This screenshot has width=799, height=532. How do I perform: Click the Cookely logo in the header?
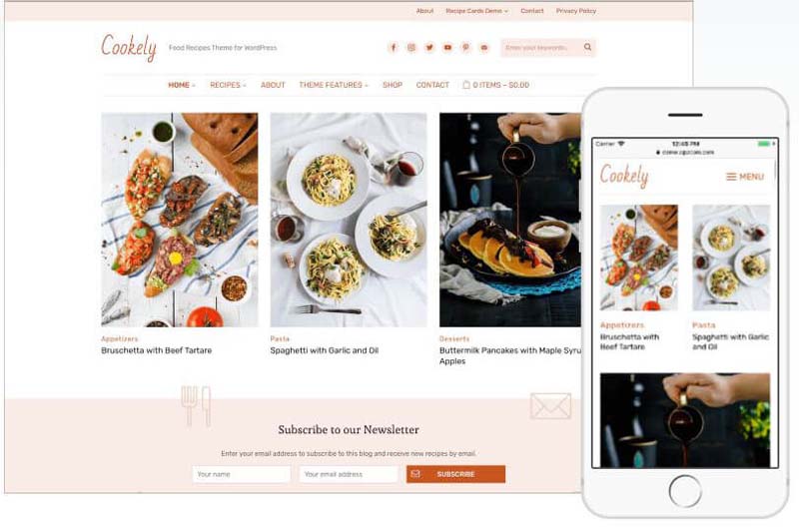click(129, 47)
